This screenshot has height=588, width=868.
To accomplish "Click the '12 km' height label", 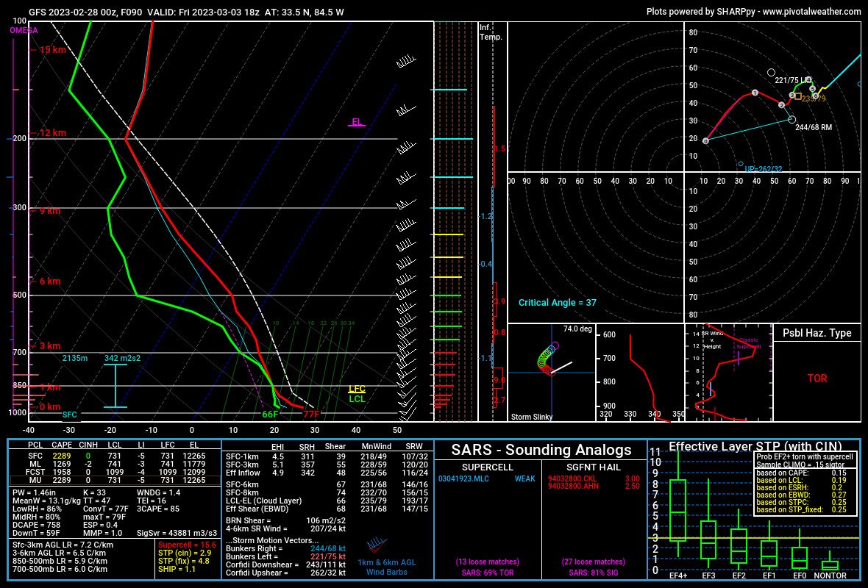I will (x=52, y=133).
